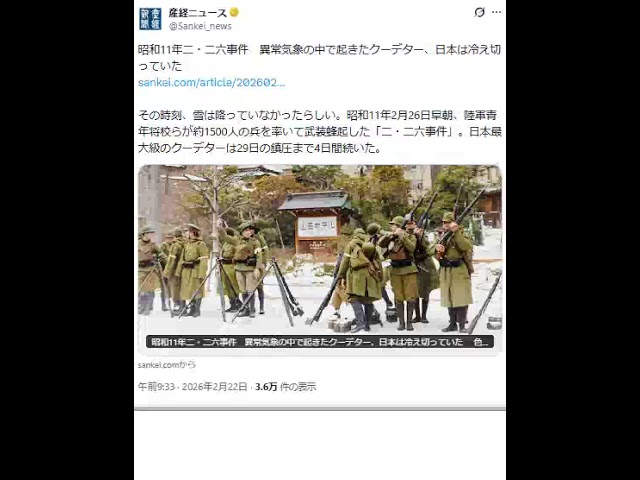Click the gold verified badge beside 産経ニュース
This screenshot has width=640, height=480.
(x=234, y=13)
